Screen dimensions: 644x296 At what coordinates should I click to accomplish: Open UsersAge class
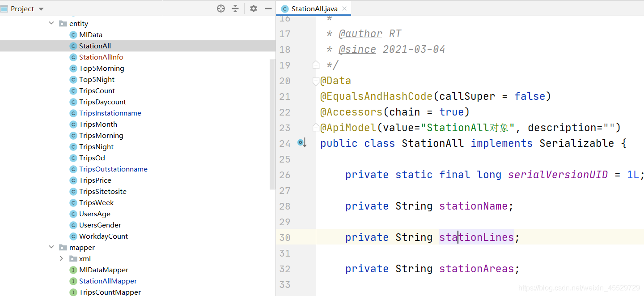95,214
